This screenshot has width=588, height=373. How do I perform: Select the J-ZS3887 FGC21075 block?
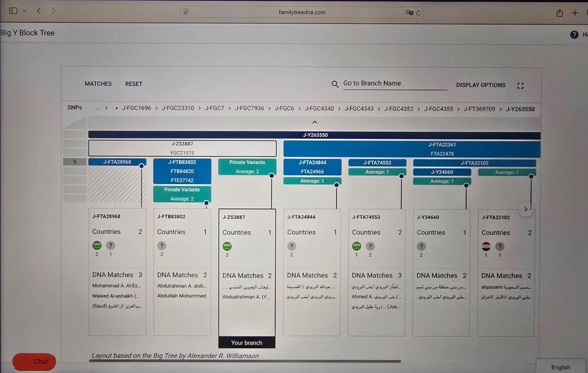point(182,149)
